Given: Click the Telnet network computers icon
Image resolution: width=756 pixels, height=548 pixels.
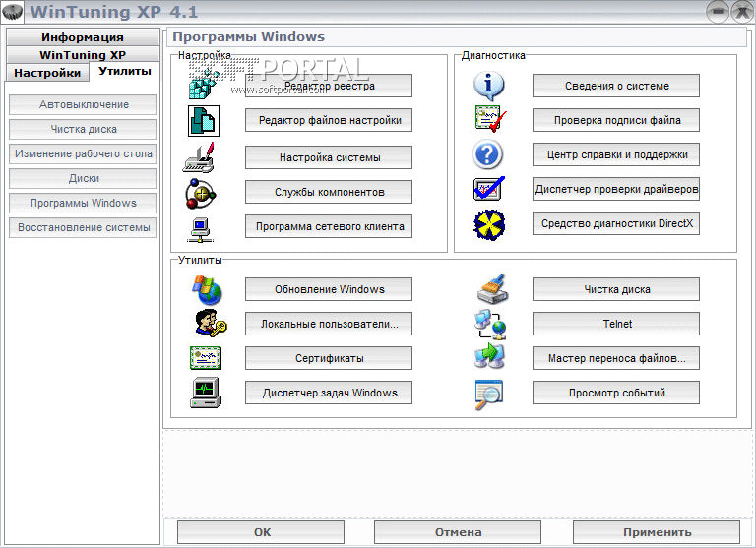Looking at the screenshot, I should click(x=490, y=325).
